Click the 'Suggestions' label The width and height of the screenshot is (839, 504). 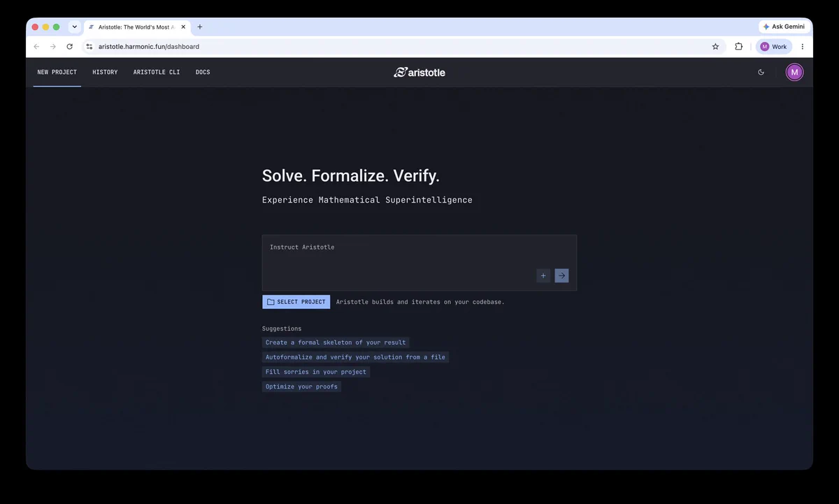282,329
